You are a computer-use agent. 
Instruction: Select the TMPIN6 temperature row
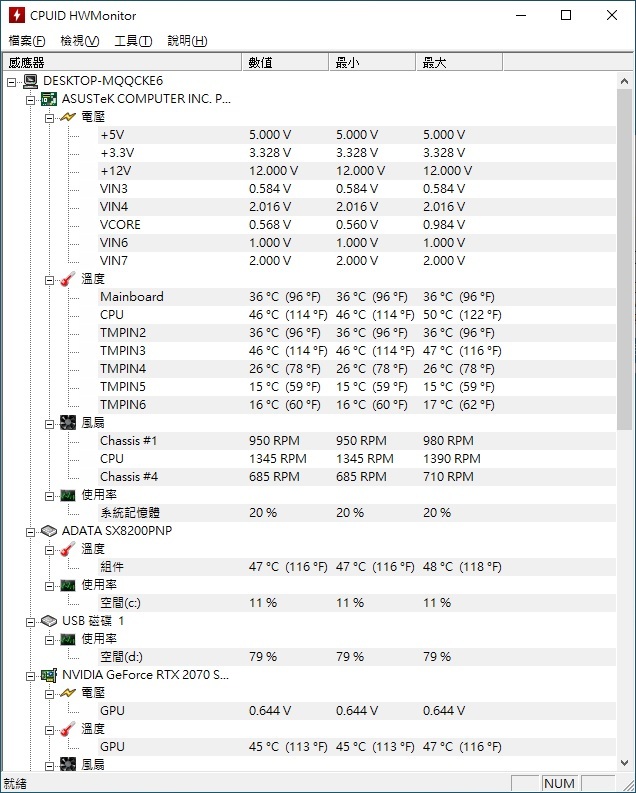(x=357, y=405)
